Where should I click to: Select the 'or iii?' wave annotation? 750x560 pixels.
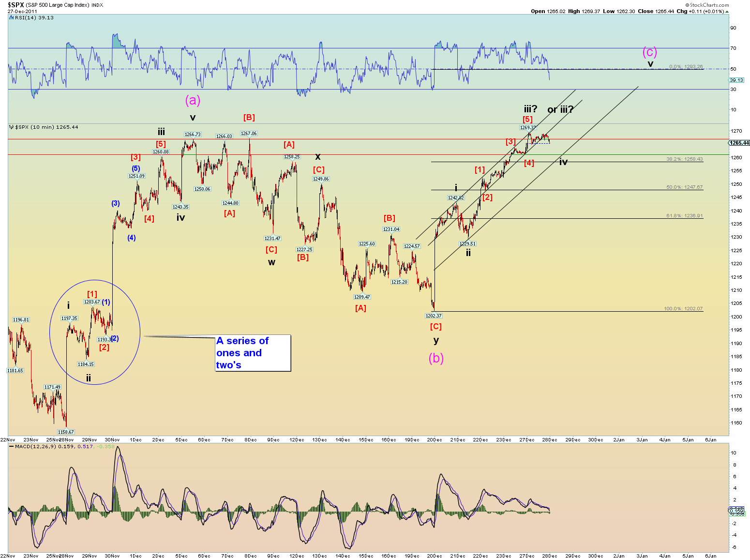pos(560,109)
